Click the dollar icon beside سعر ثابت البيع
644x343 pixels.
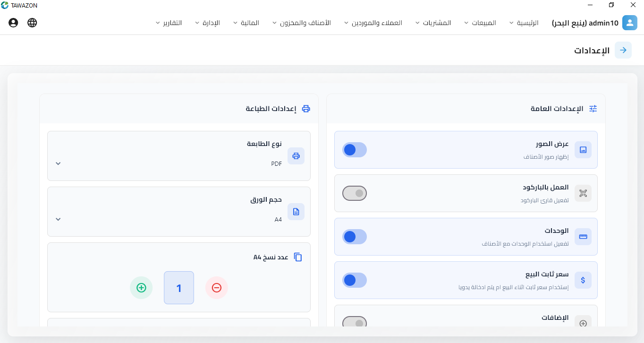coord(583,280)
